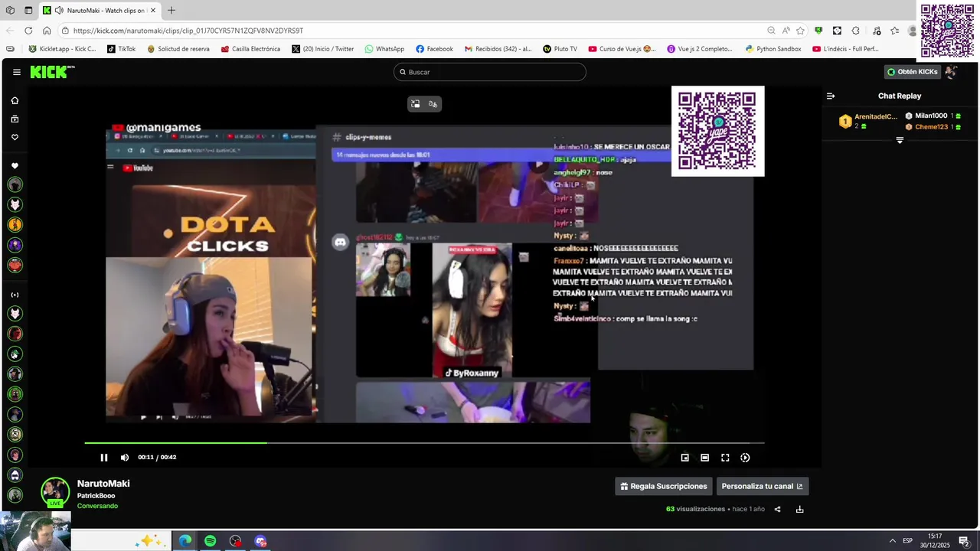Open Pluto TV bookmark
Screen dimensions: 980x551
(x=560, y=49)
